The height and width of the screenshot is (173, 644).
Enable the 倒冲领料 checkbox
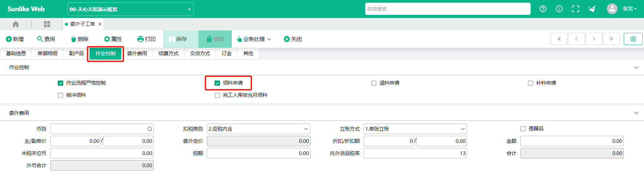60,95
